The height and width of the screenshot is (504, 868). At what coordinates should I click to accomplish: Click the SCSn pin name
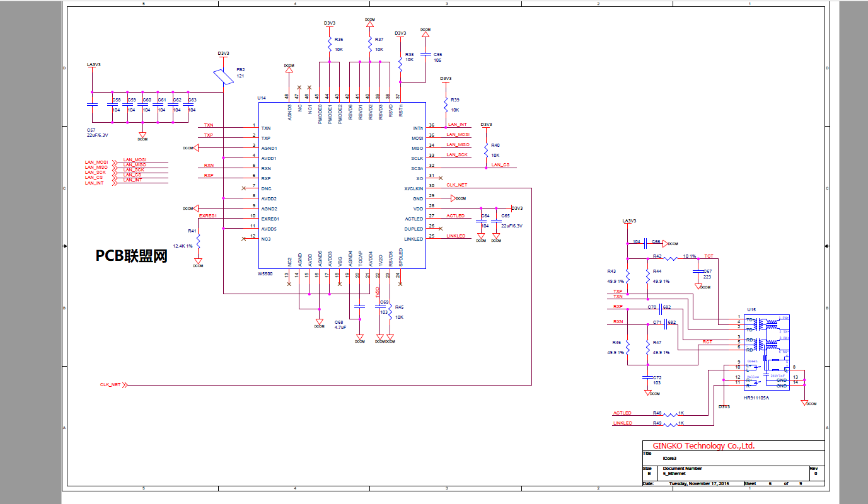(x=417, y=168)
